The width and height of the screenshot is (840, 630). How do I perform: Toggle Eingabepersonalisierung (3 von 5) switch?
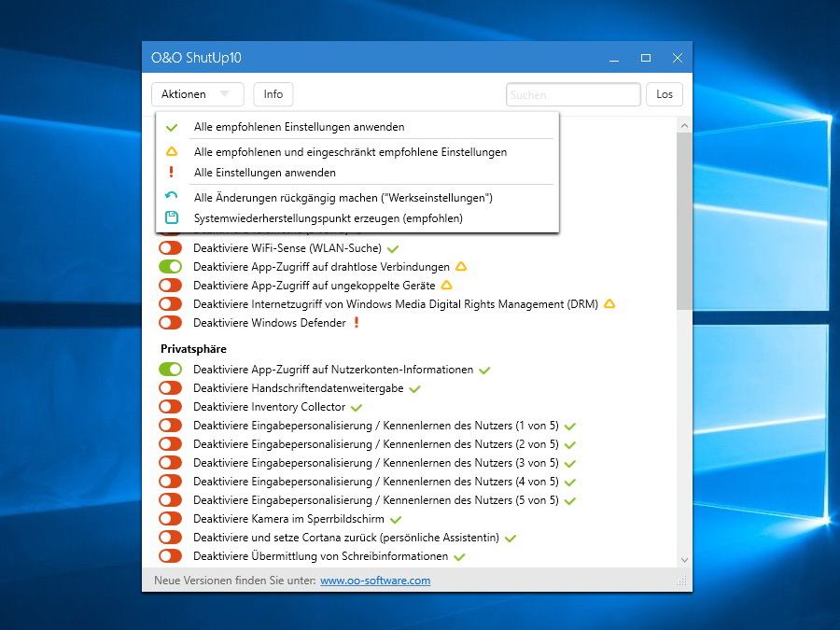pyautogui.click(x=171, y=463)
